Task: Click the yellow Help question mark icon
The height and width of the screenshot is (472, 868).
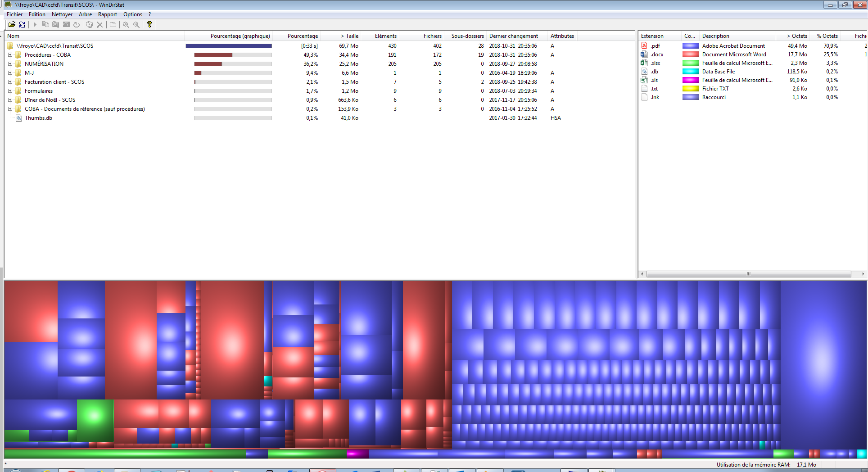Action: (x=149, y=25)
